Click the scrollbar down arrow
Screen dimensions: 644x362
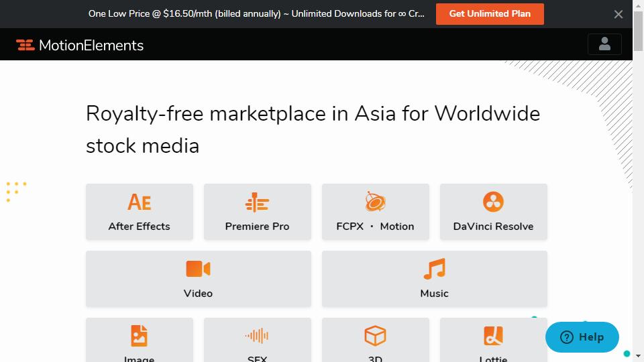(x=638, y=356)
